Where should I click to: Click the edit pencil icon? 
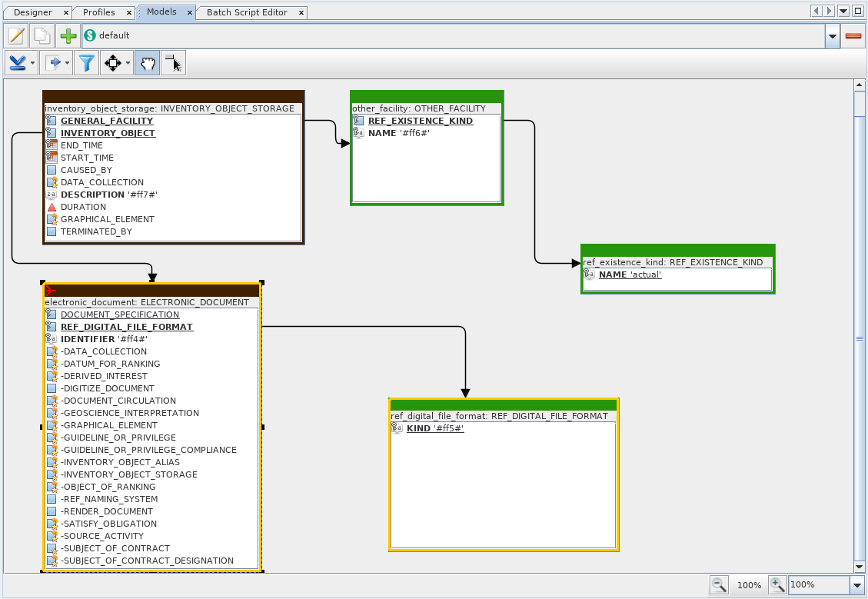pos(16,36)
